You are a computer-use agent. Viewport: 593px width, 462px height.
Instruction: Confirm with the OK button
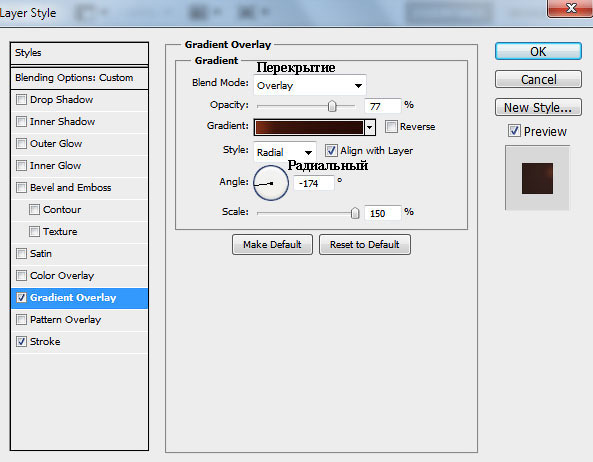tap(538, 51)
